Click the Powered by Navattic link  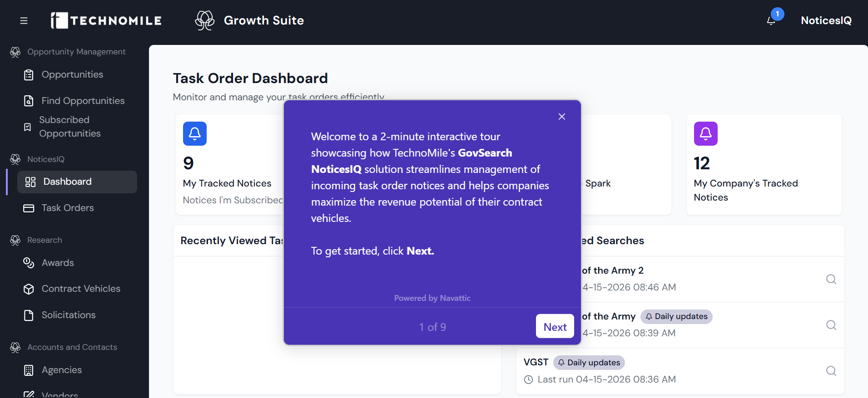[x=432, y=298]
